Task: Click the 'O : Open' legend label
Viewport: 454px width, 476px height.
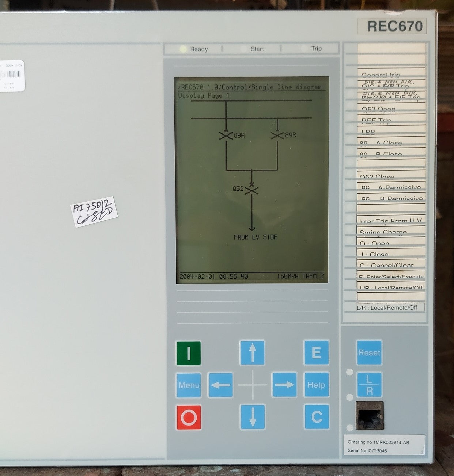Action: point(374,243)
